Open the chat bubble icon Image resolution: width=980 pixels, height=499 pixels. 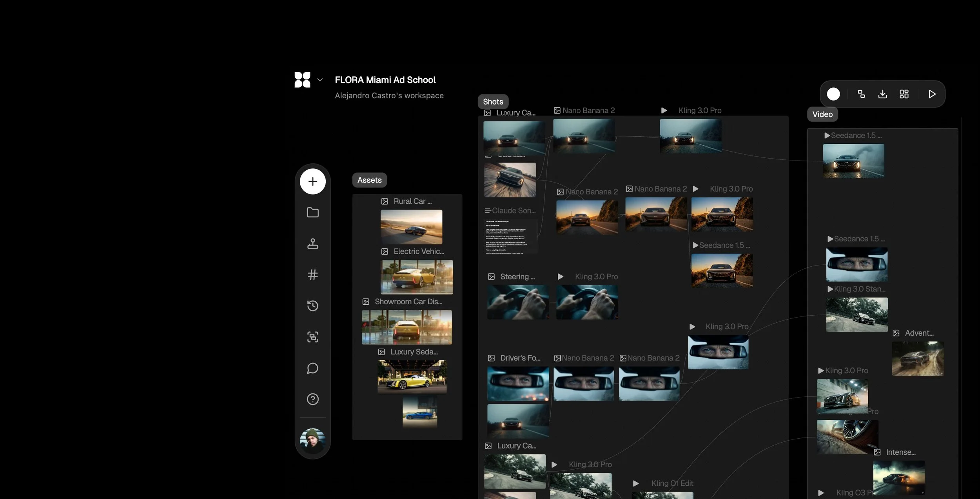pyautogui.click(x=312, y=368)
